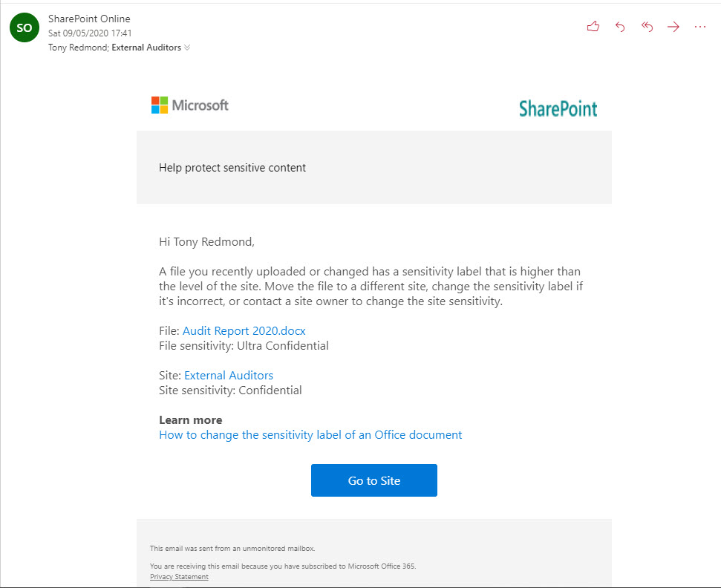The image size is (721, 588).
Task: Click the SharePoint logo text
Action: [x=558, y=108]
